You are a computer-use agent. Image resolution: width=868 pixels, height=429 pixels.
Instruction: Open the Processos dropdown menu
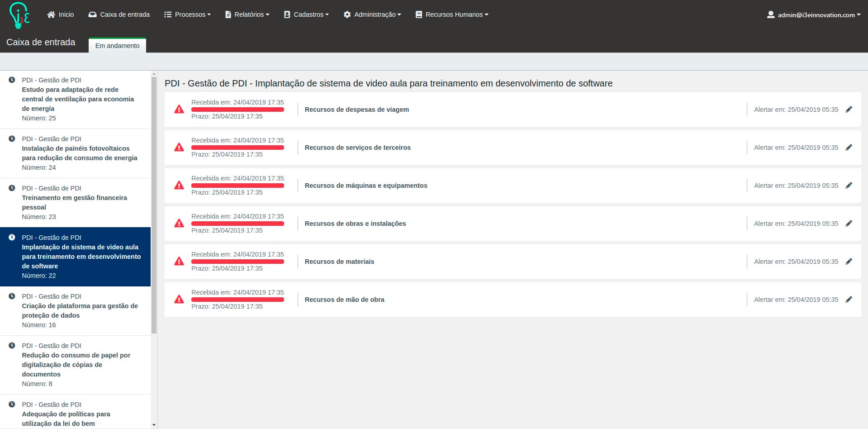(187, 14)
